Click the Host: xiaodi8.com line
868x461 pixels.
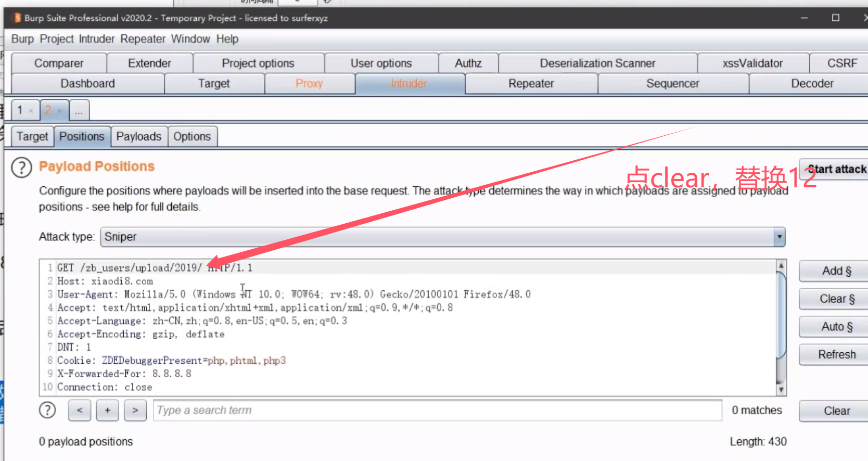pyautogui.click(x=105, y=281)
